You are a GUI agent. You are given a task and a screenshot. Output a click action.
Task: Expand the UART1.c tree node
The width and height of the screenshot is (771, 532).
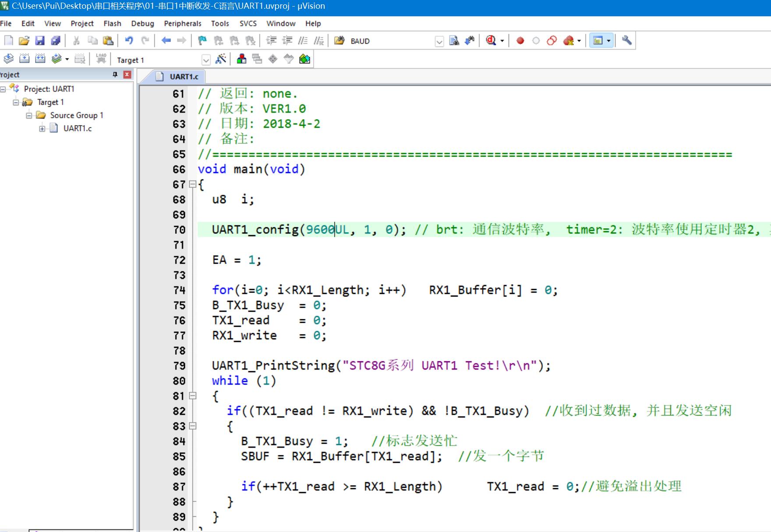pyautogui.click(x=42, y=128)
